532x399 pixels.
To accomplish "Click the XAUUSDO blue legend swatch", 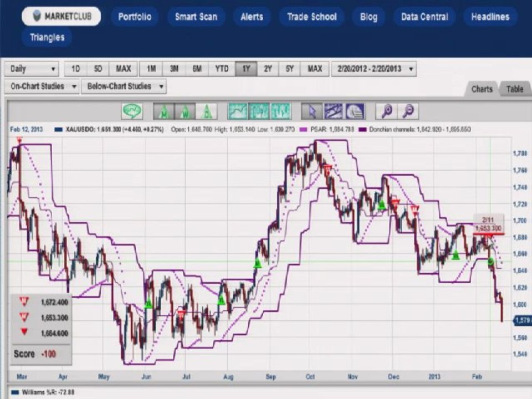I will [x=58, y=130].
